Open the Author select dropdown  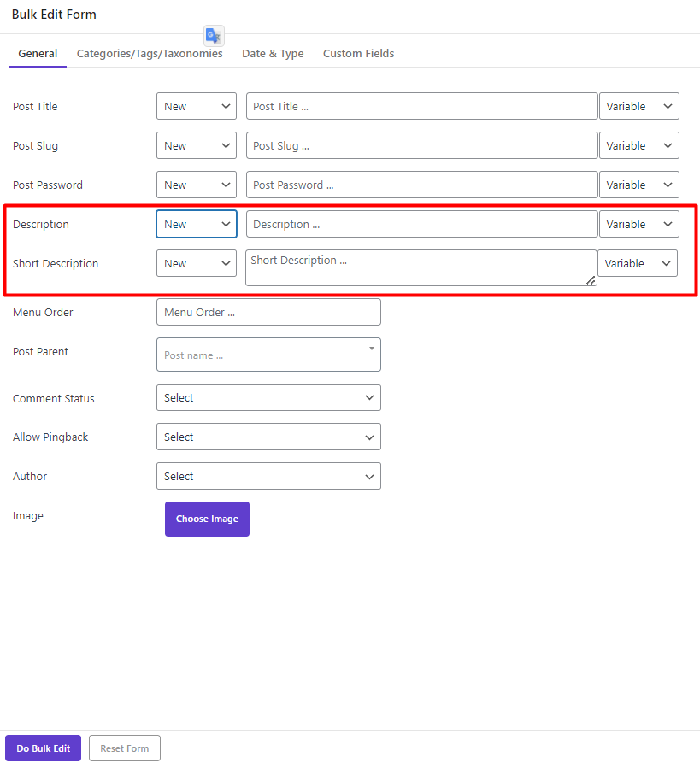(268, 477)
